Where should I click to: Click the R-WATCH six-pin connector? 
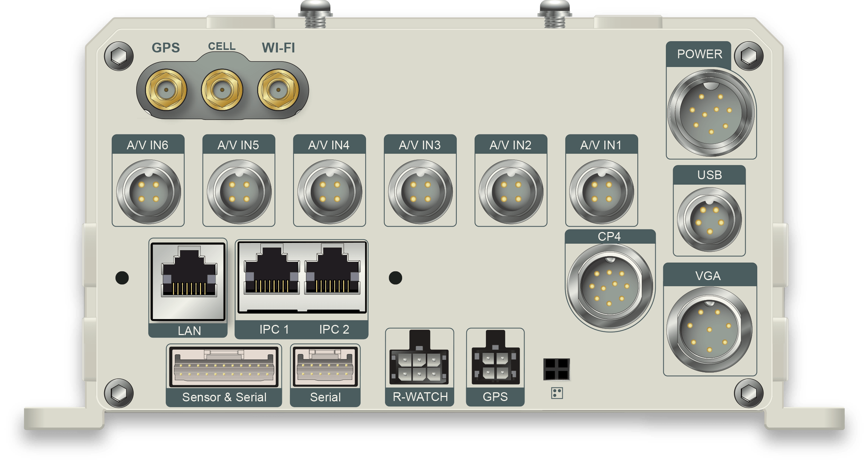pyautogui.click(x=419, y=358)
